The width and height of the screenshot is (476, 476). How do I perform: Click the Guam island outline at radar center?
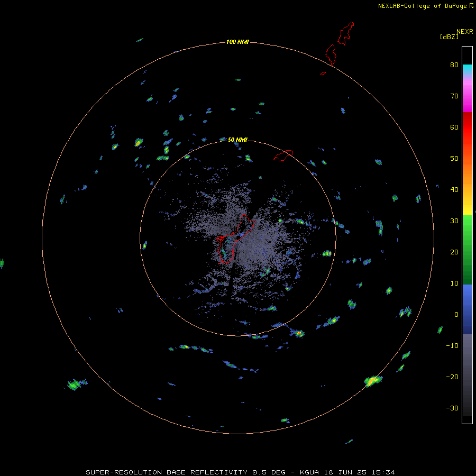[x=235, y=239]
